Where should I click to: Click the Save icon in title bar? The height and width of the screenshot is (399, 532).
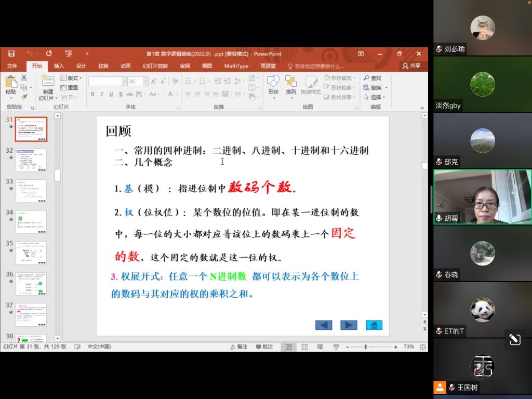click(11, 54)
